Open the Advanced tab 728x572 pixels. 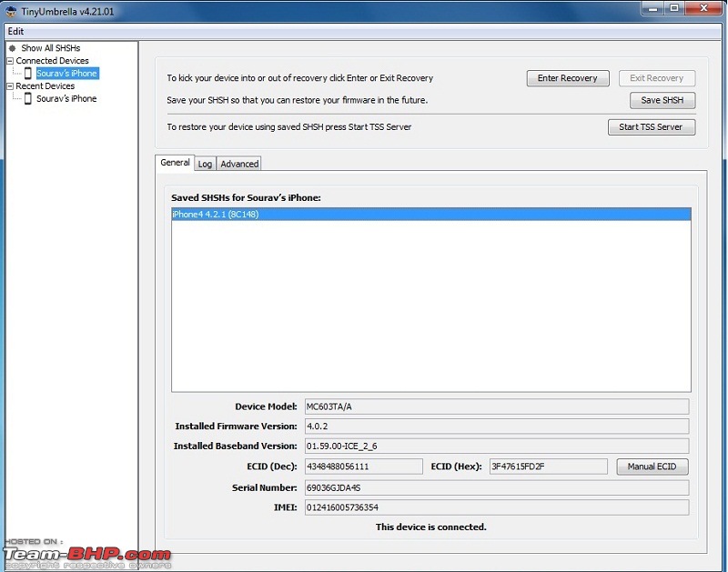239,164
